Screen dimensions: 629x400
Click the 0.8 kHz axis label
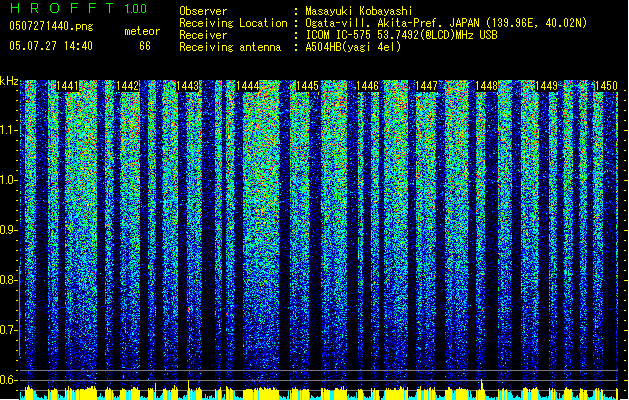point(9,280)
